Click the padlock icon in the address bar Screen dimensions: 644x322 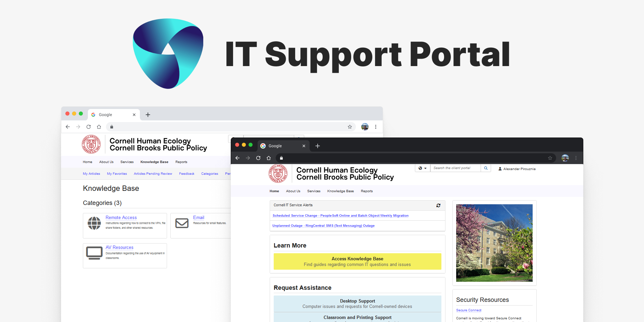tap(281, 158)
